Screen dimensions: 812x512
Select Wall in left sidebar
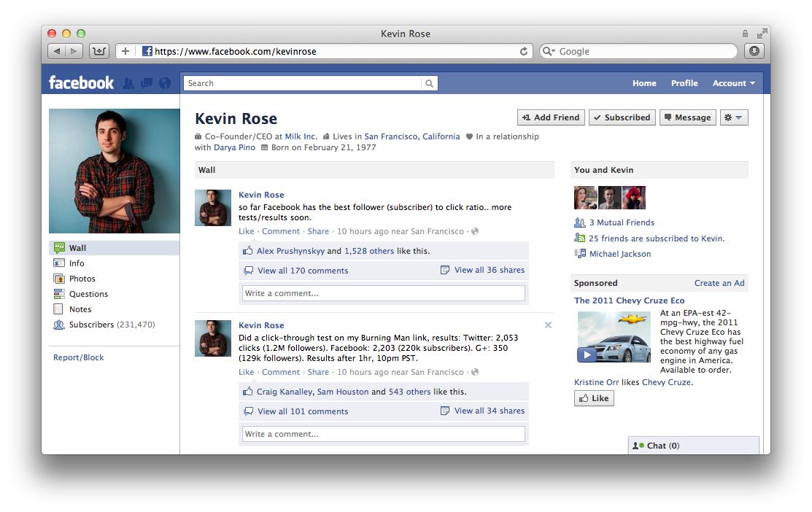tap(115, 248)
